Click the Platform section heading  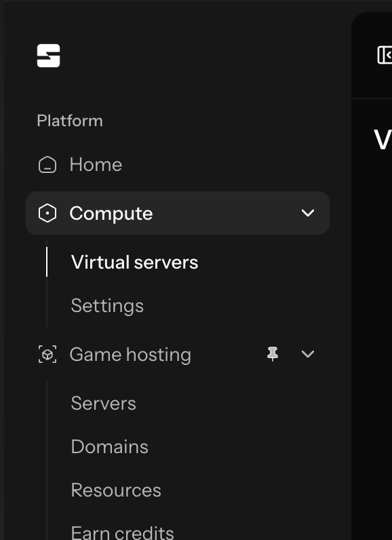point(70,121)
